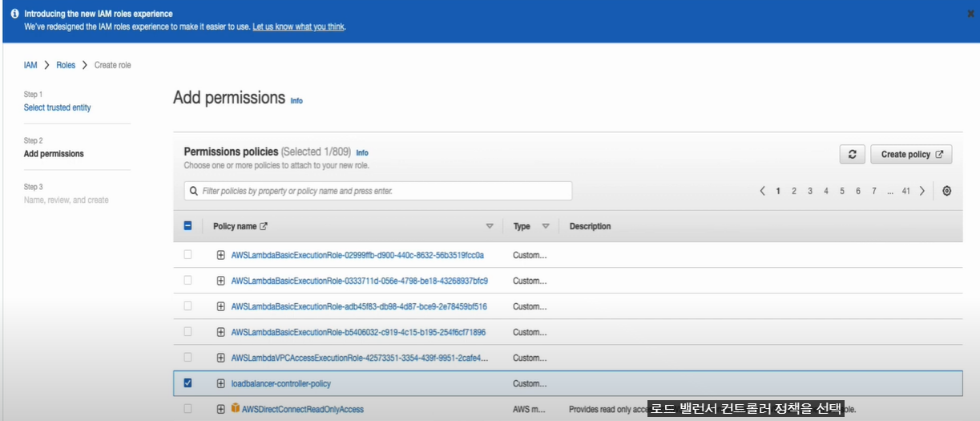Go to the IAM breadcrumb link

click(30, 65)
